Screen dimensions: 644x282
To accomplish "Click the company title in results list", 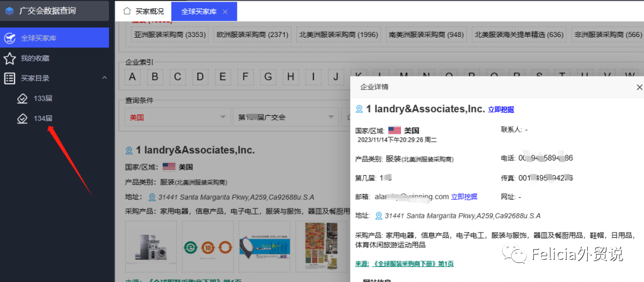I will 196,150.
